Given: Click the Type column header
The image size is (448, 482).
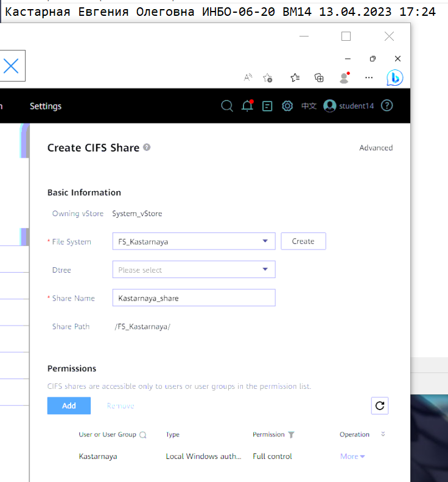Looking at the screenshot, I should tap(173, 435).
